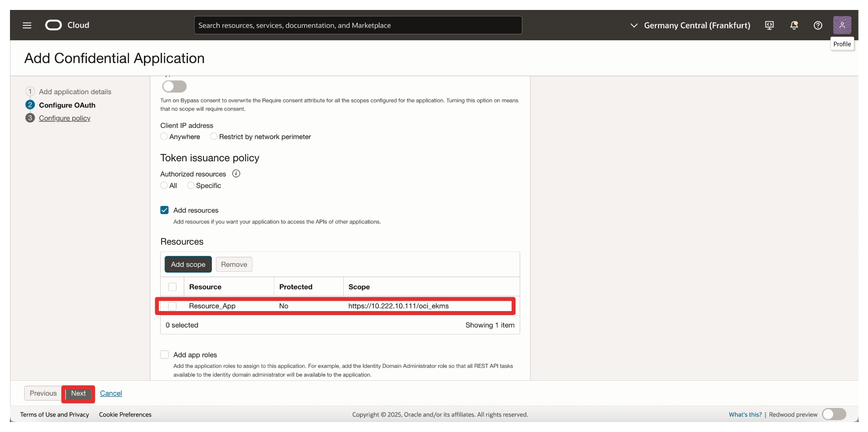The width and height of the screenshot is (868, 432).
Task: Select the Anywhere client IP option
Action: (x=164, y=137)
